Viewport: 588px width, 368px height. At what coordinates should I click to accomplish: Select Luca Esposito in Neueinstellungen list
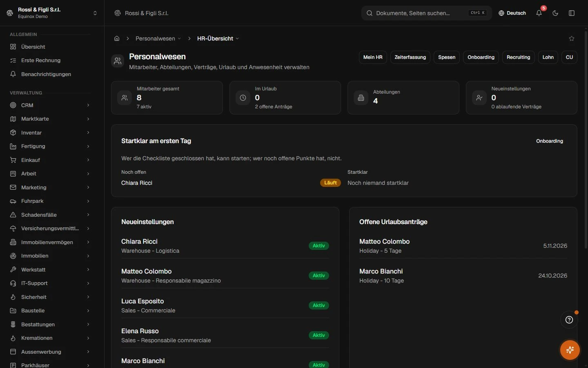coord(225,305)
